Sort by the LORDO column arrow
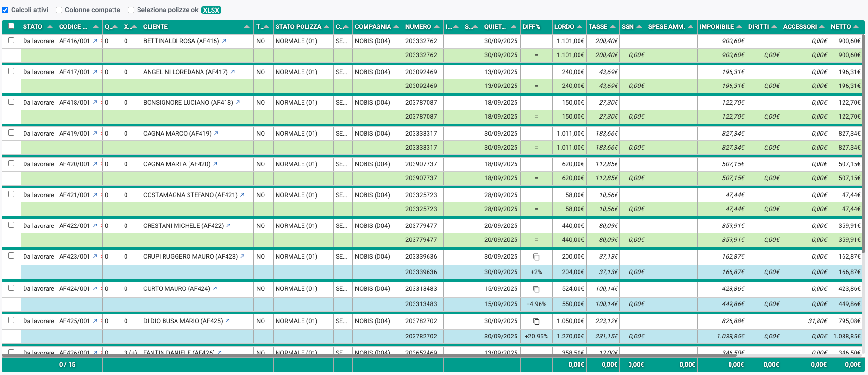 pos(579,27)
